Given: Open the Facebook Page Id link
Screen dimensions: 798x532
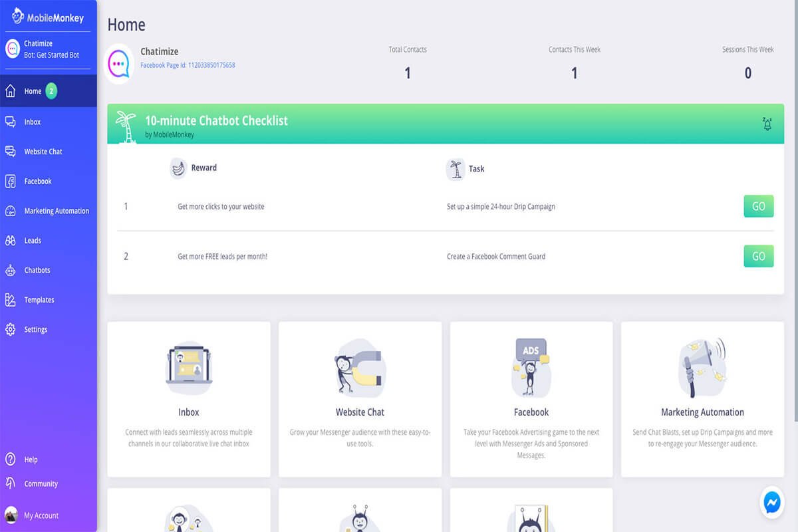Looking at the screenshot, I should pyautogui.click(x=188, y=65).
